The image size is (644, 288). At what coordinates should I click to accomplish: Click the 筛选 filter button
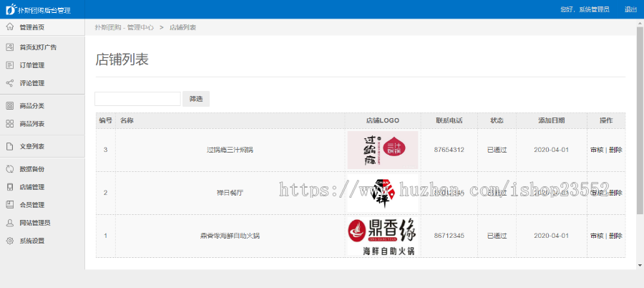click(196, 99)
